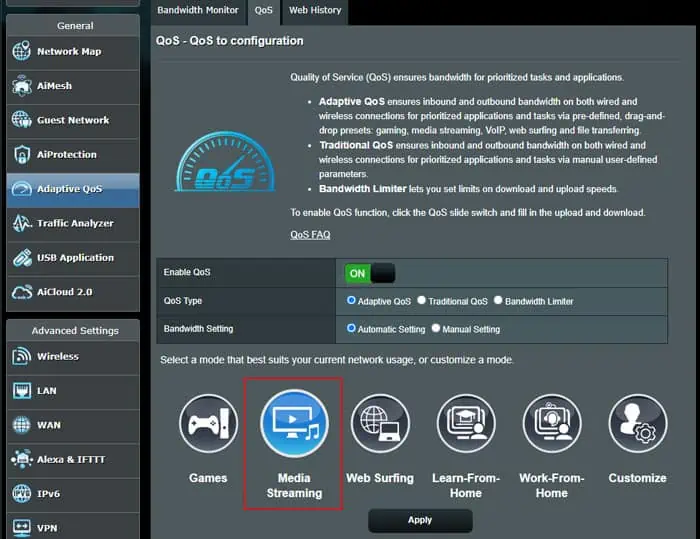Screen dimensions: 700x539
Task: Choose the Web Surfing mode icon
Action: click(x=380, y=423)
